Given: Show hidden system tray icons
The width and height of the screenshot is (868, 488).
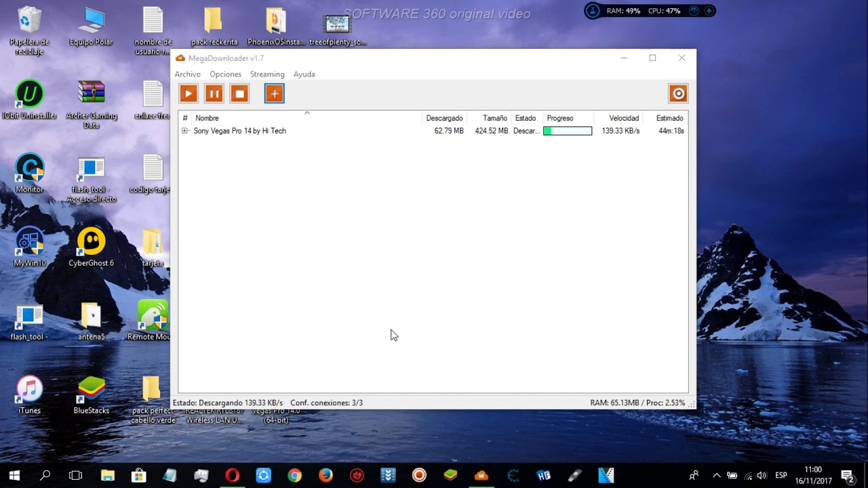Looking at the screenshot, I should pos(716,475).
